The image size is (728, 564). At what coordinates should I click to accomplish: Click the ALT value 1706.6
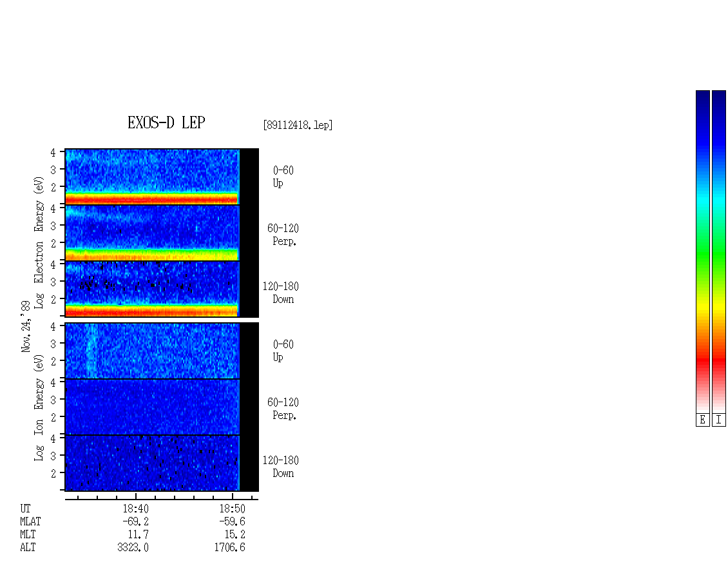229,548
